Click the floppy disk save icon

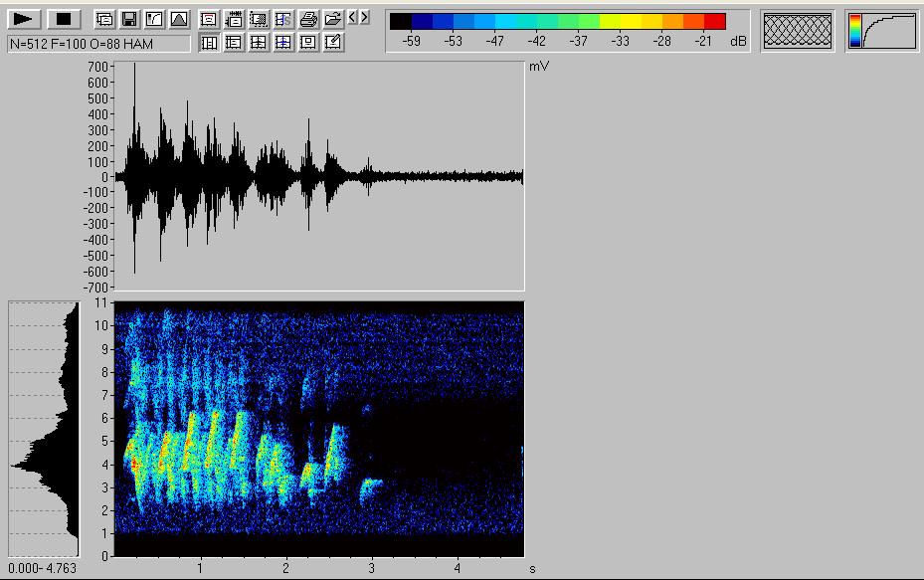(x=128, y=19)
